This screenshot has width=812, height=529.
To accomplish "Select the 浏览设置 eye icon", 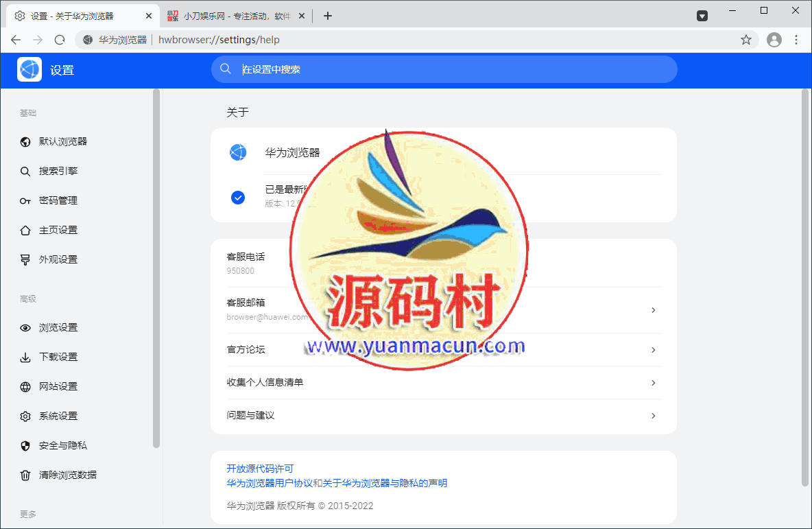I will pos(25,327).
